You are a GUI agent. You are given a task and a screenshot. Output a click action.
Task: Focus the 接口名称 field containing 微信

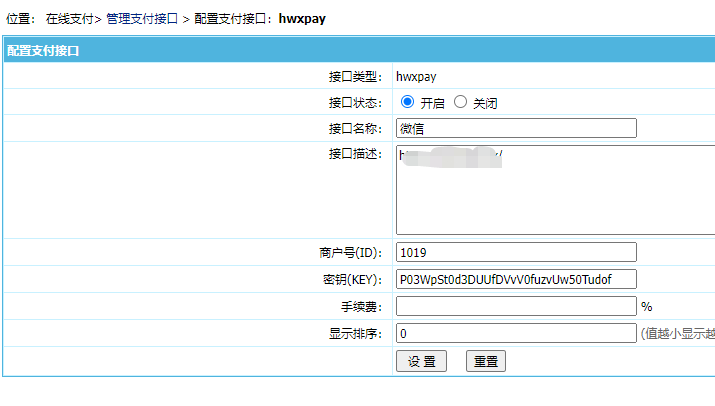[516, 128]
